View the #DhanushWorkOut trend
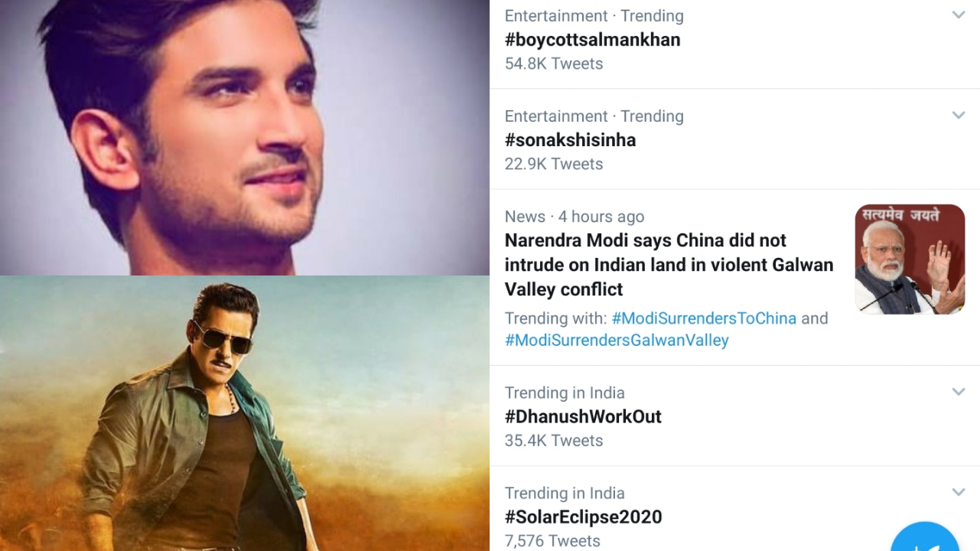980x551 pixels. (583, 417)
